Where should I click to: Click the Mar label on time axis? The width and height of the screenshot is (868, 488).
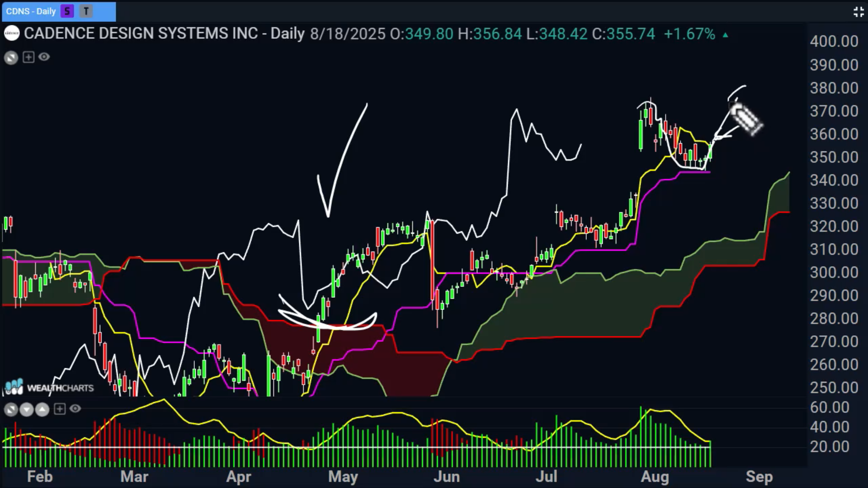[134, 477]
